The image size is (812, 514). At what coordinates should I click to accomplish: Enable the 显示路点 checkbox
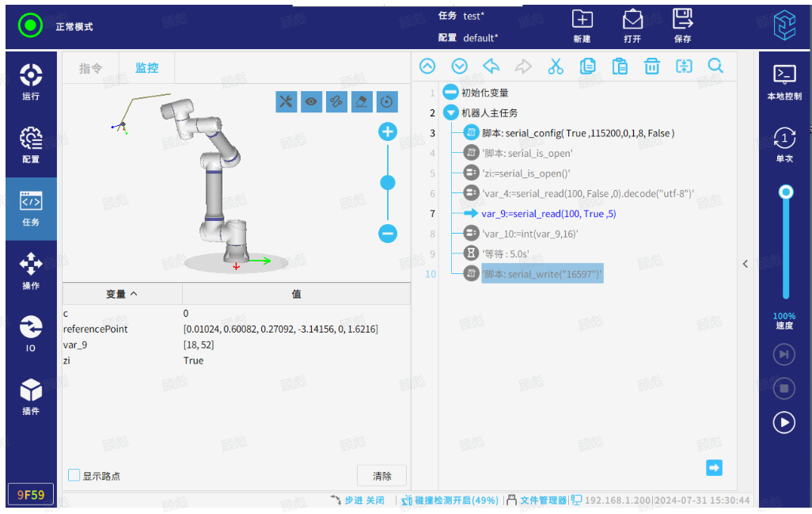pyautogui.click(x=74, y=475)
